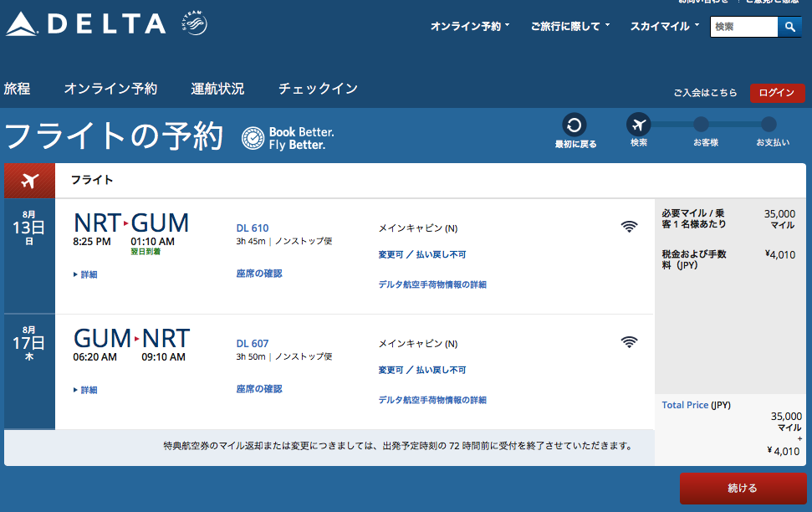Open the オンライン予約 tab in secondary nav
The image size is (812, 512).
[110, 89]
